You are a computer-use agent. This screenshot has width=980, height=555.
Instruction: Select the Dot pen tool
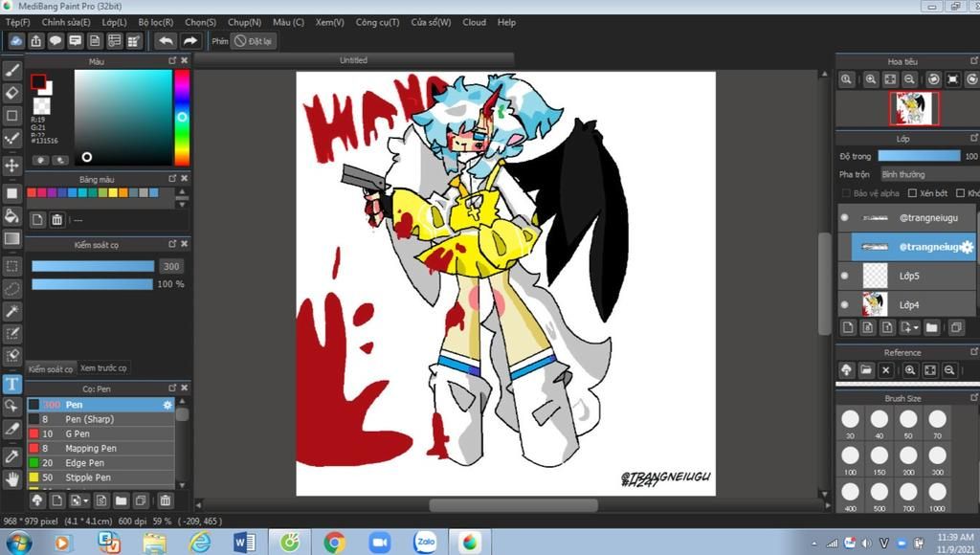(11, 138)
